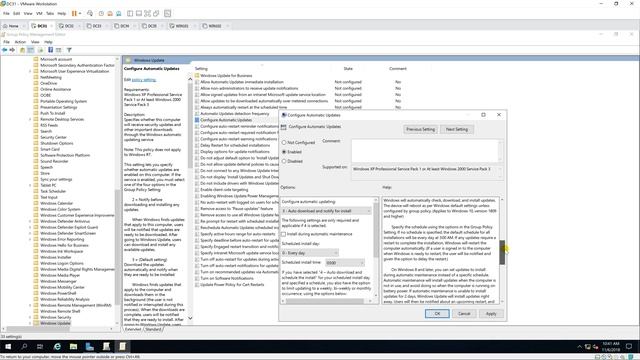Viewport: 640px width, 360px height.
Task: Open the Windows Start button
Action: coord(8,347)
